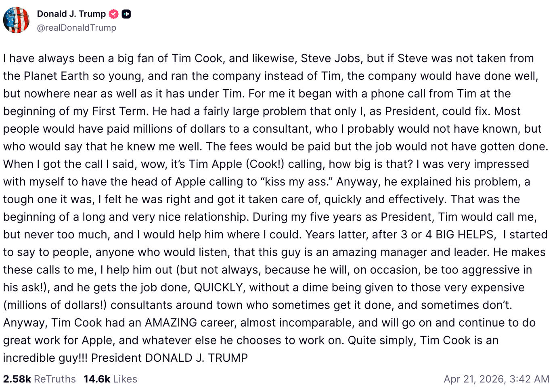
Task: Click the red verified checkmark badge
Action: coord(114,14)
